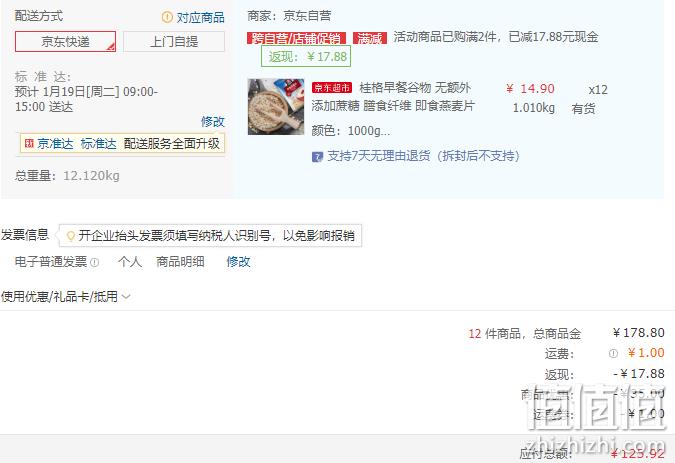Open the 对应商品 link
Screen dimensions: 675x463
click(x=201, y=17)
